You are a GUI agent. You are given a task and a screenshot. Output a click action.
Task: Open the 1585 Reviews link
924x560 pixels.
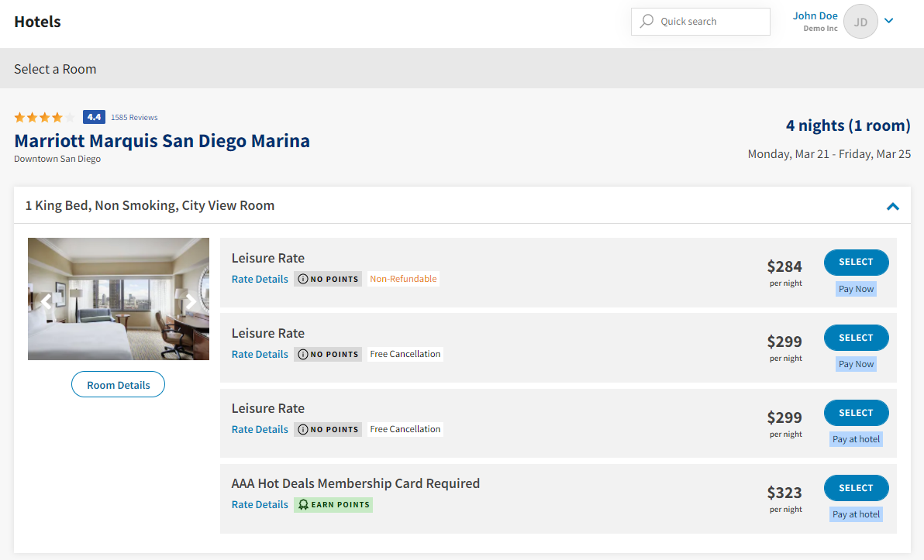click(134, 117)
